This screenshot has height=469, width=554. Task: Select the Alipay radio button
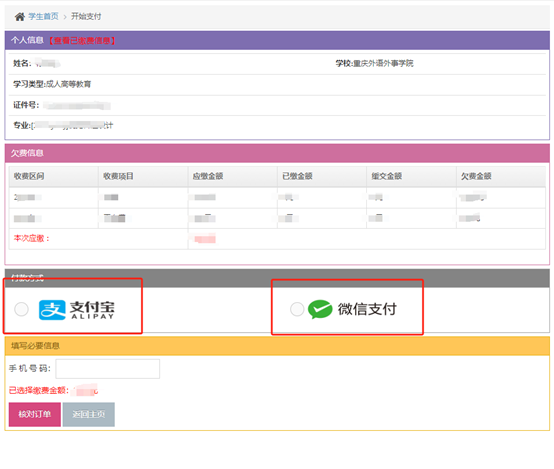21,309
